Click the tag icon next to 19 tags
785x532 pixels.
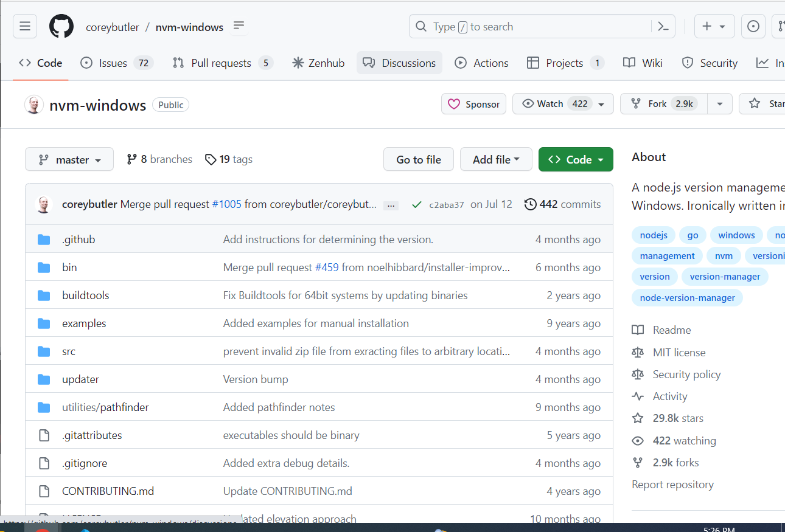pos(211,159)
